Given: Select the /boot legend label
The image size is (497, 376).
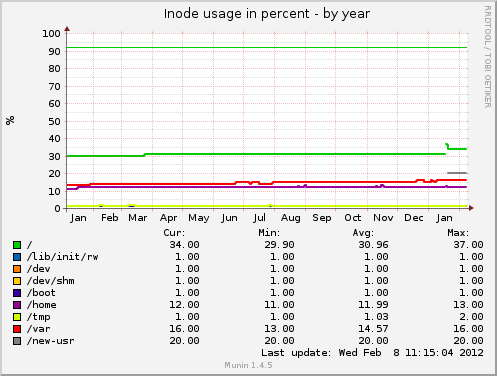Looking at the screenshot, I should 41,293.
